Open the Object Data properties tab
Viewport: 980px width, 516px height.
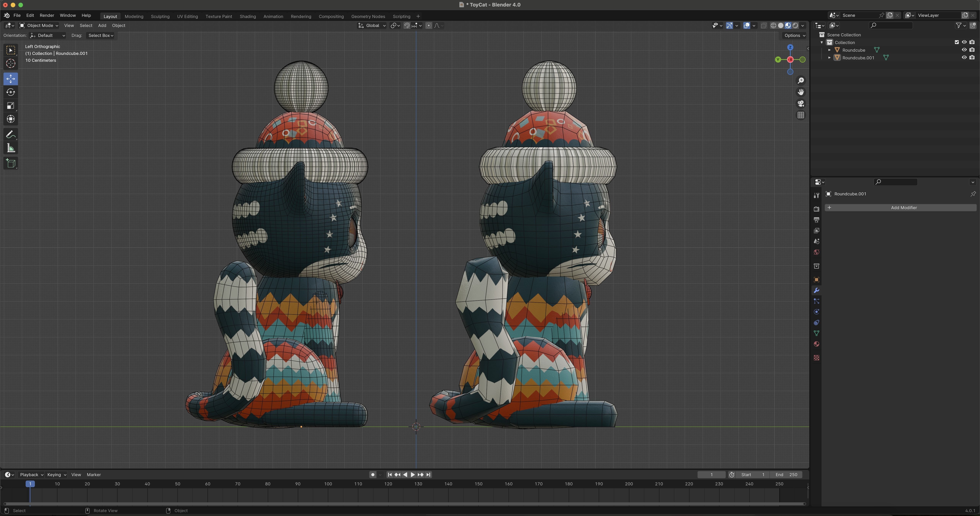816,333
